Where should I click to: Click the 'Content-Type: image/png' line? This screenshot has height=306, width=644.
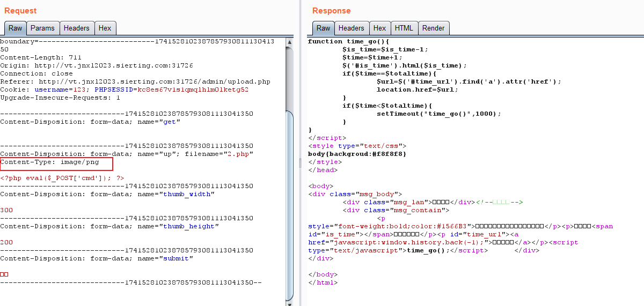pos(49,162)
